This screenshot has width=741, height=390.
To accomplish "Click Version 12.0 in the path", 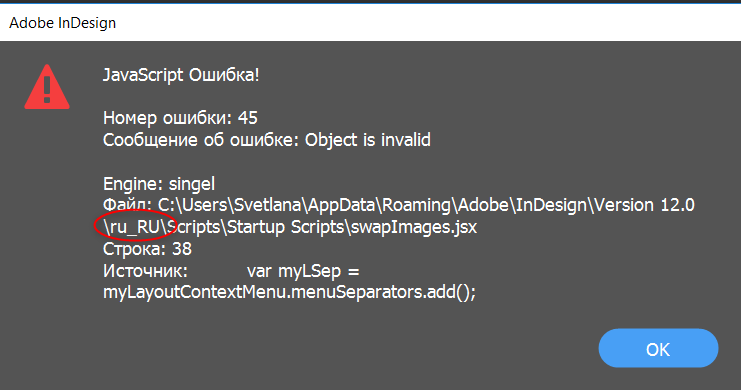I will [x=645, y=205].
